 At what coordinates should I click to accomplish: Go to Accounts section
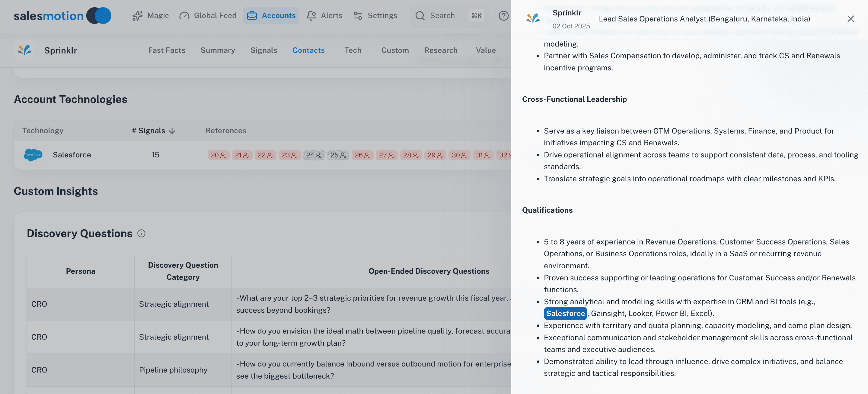[x=271, y=15]
